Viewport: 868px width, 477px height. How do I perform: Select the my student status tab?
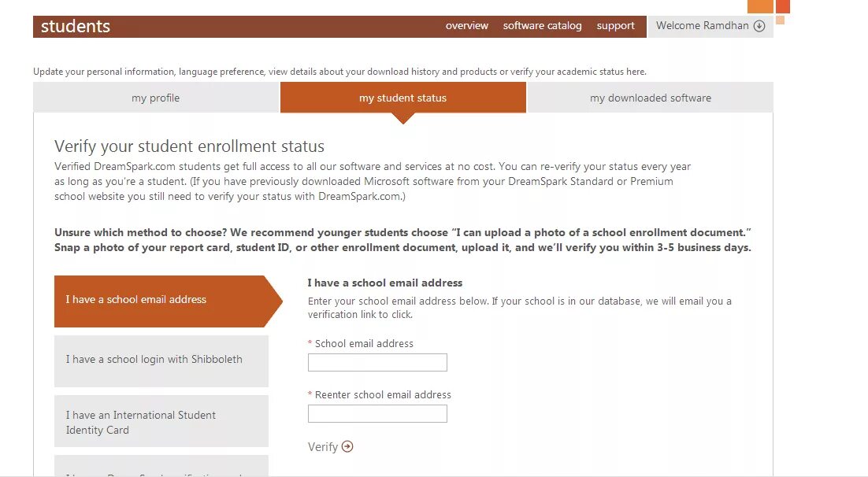pos(402,98)
